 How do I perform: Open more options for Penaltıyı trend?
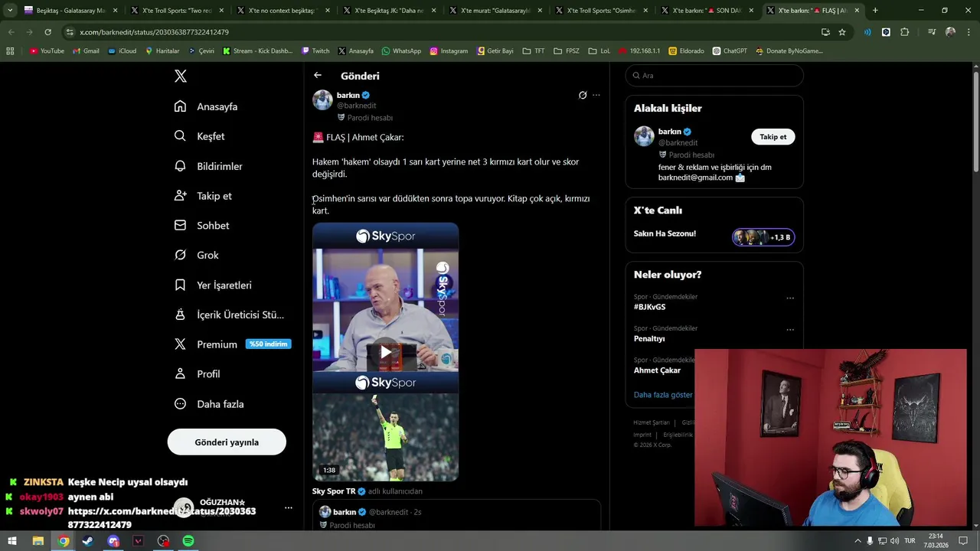790,330
